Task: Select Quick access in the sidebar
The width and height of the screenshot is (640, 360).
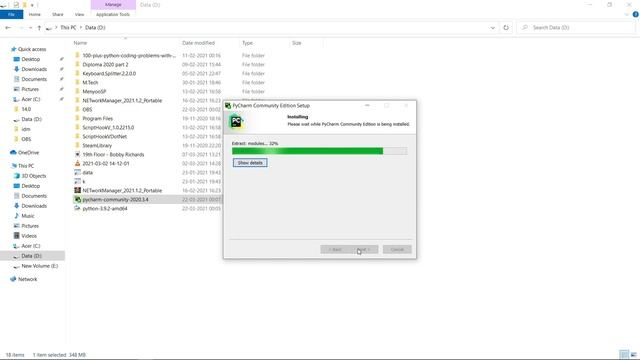Action: [32, 49]
